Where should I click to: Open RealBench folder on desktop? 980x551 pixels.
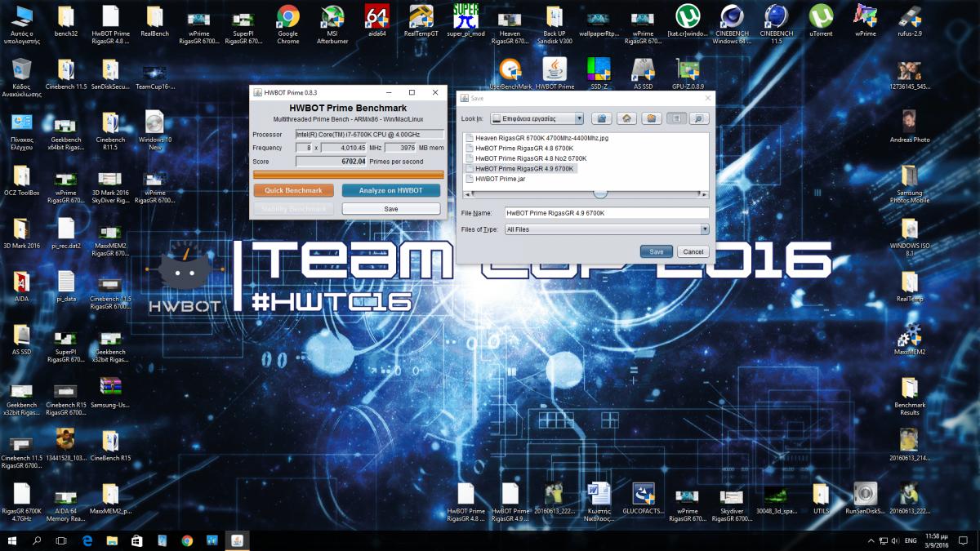[154, 20]
